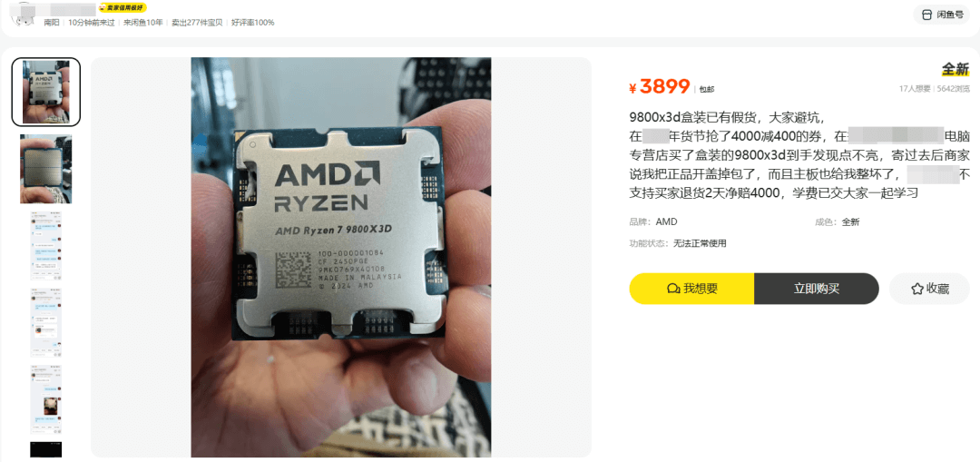Screen dimensions: 980x462
Task: Click the chat bubble icon in 我想要
Action: point(673,289)
